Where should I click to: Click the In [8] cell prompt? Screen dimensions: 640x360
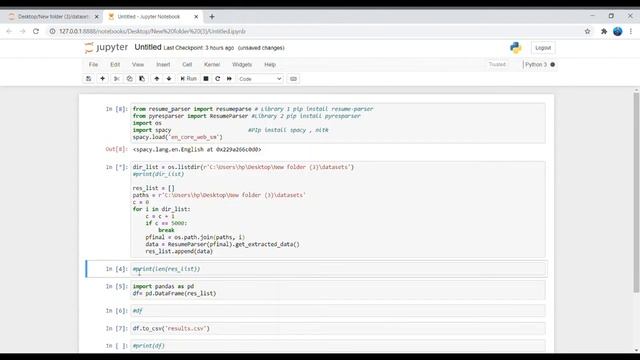[117, 109]
